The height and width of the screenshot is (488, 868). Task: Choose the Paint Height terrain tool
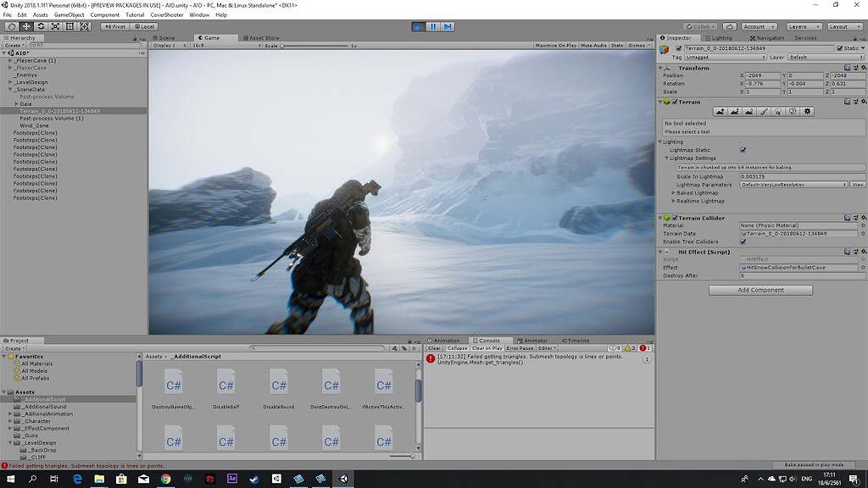pos(735,111)
